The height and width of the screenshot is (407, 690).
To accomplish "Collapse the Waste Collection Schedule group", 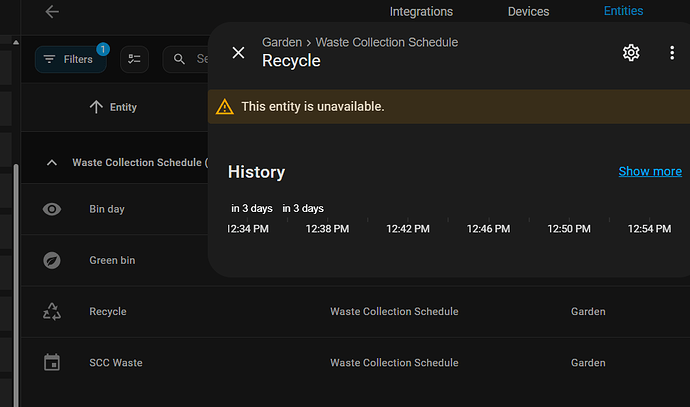I will click(x=52, y=162).
